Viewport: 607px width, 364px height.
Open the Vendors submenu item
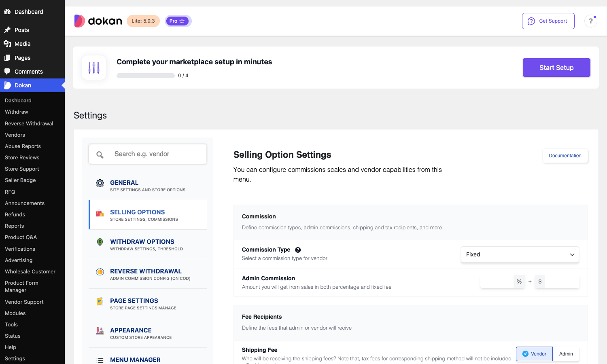click(x=15, y=135)
